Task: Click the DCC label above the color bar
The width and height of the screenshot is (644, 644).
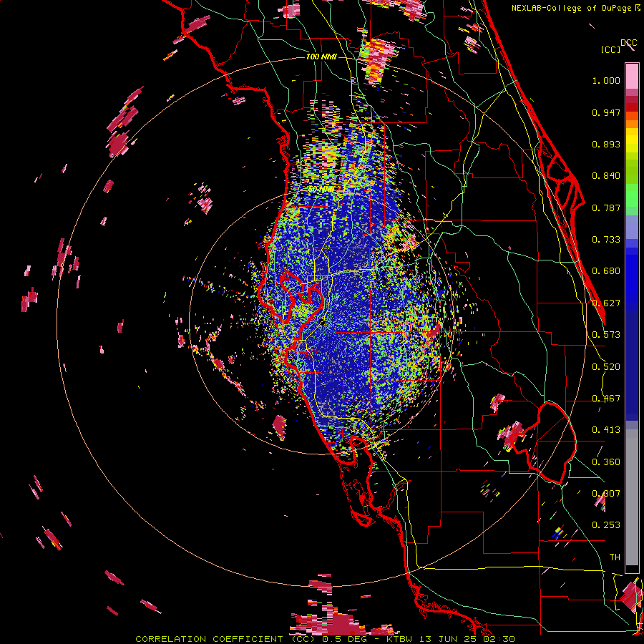Action: 629,43
